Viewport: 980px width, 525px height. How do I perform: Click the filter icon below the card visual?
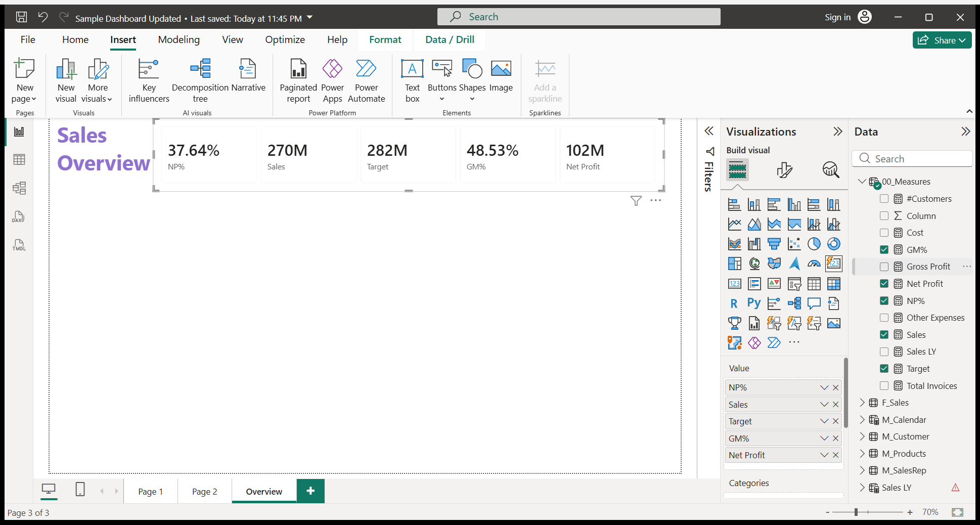pyautogui.click(x=636, y=201)
